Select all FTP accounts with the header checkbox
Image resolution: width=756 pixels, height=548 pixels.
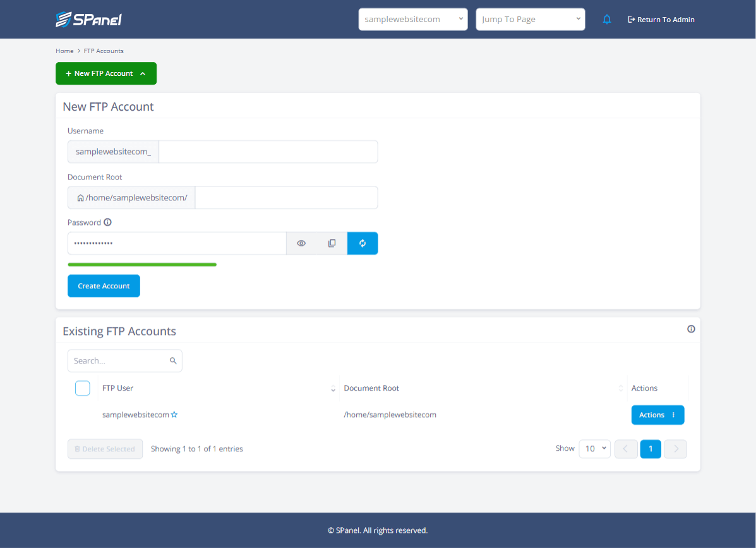83,388
